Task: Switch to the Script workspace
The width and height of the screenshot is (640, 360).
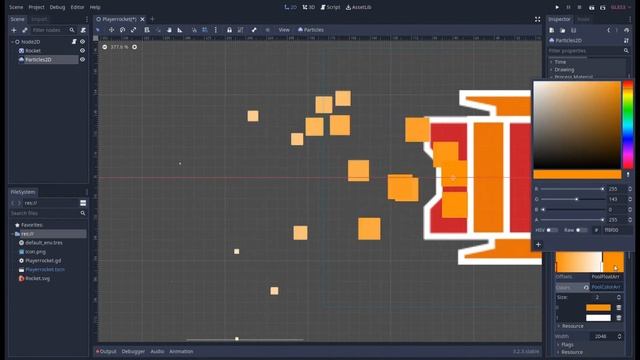Action: point(330,7)
